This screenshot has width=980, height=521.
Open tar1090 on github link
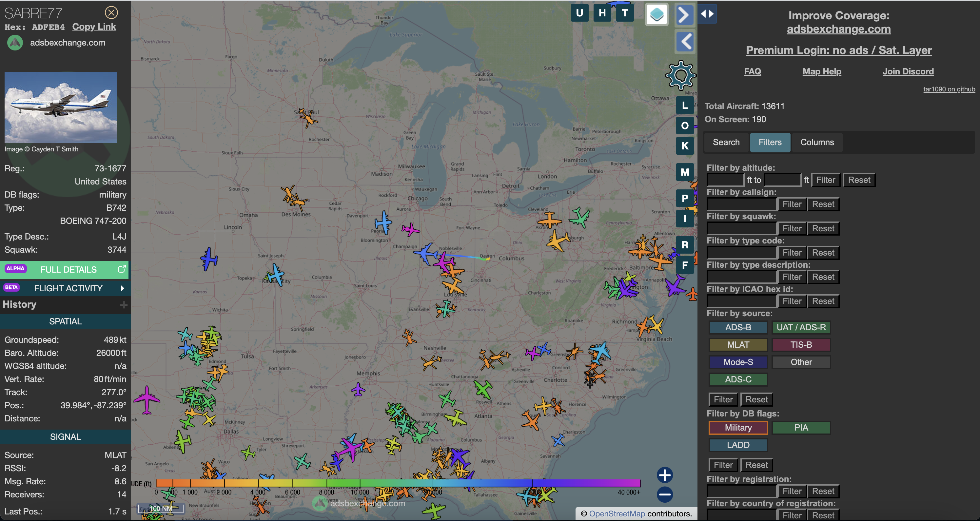(x=949, y=89)
